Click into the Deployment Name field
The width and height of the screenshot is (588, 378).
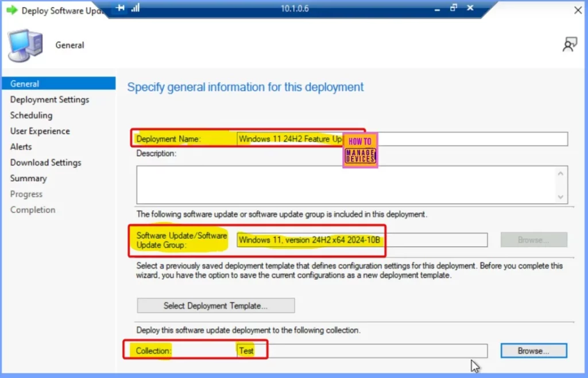(402, 139)
